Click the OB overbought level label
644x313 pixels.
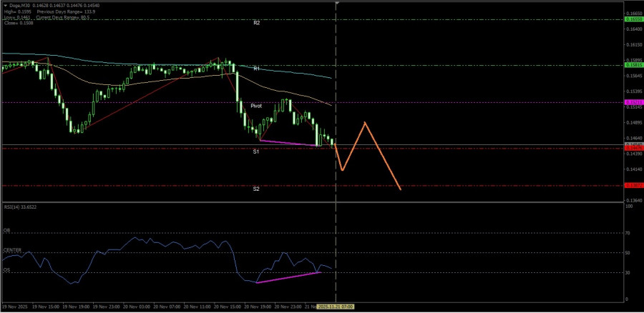pyautogui.click(x=6, y=231)
